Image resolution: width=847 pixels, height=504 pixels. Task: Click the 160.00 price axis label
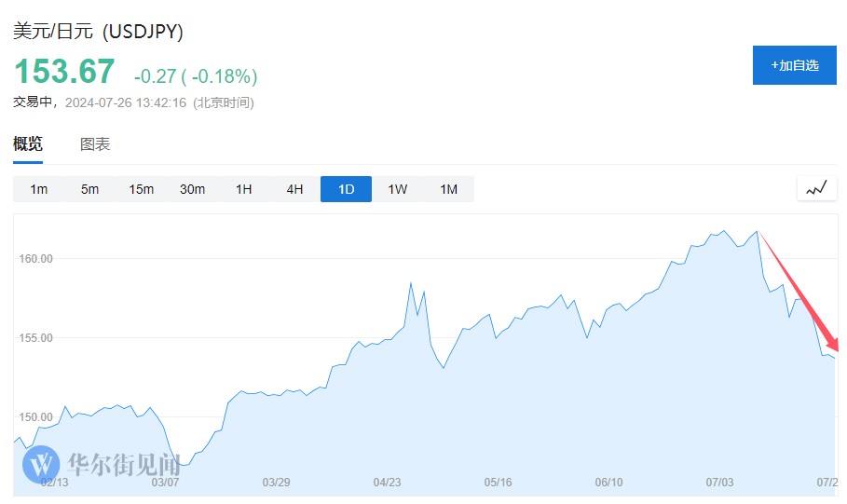(35, 258)
